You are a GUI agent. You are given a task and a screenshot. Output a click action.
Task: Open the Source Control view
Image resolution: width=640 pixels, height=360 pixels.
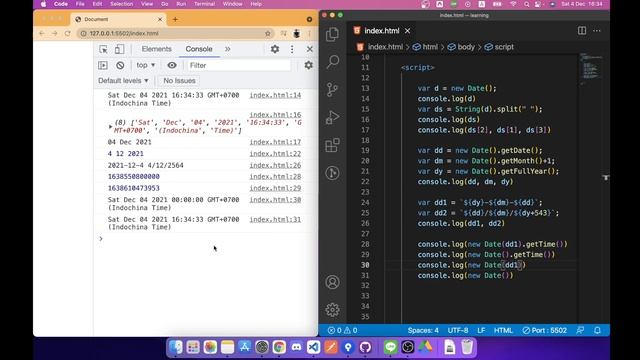click(332, 89)
